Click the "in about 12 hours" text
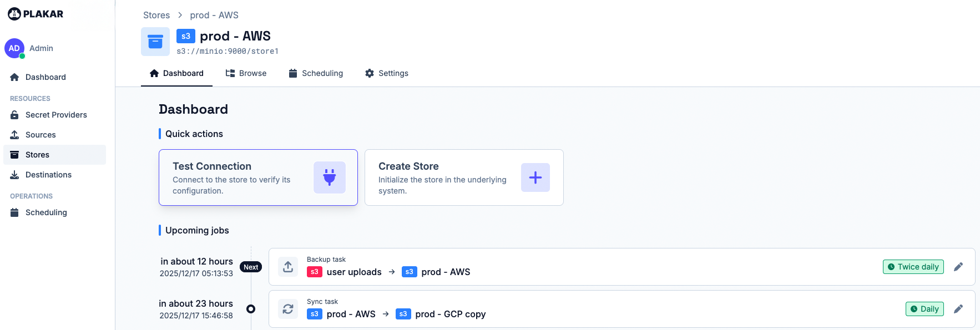Screen dimensions: 980x330 197,261
